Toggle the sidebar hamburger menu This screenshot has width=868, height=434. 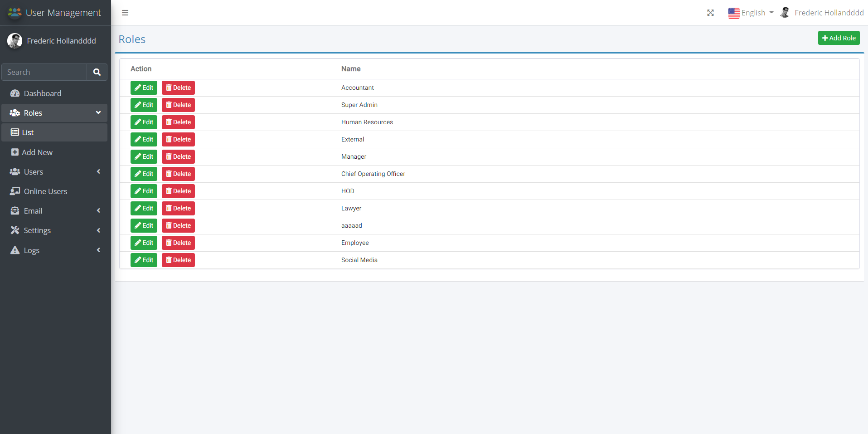[x=125, y=13]
